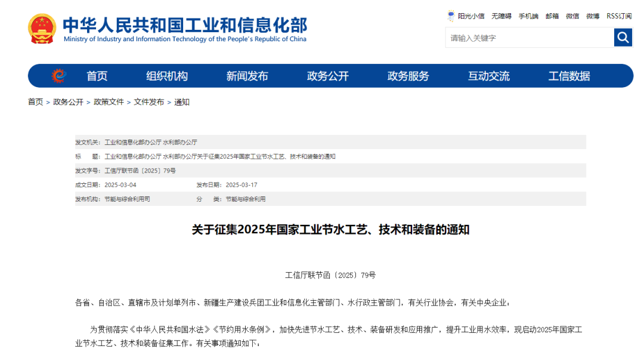Go to 文件发布 breadcrumb link
Screen dimensions: 644x355
[149, 102]
